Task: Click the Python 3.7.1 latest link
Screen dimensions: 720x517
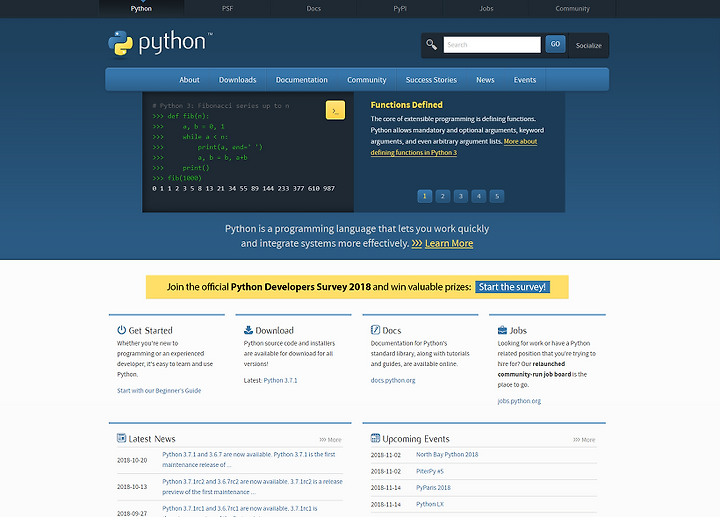Action: (x=280, y=380)
